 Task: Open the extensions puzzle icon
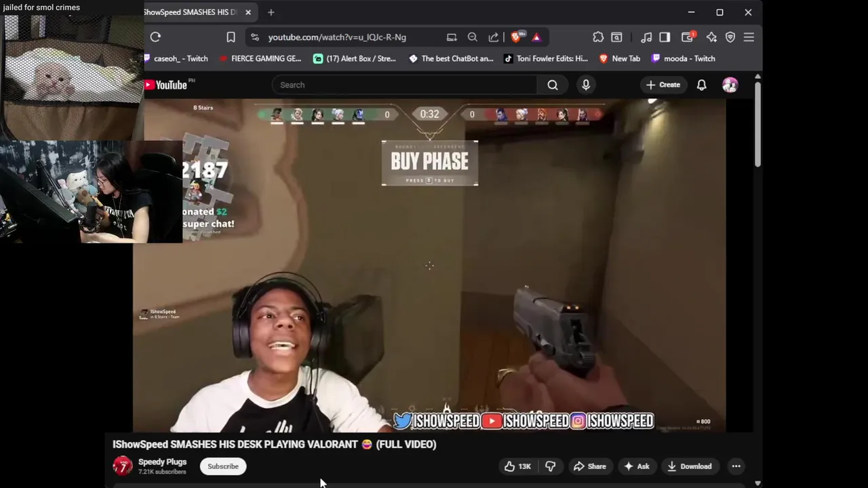(x=598, y=37)
